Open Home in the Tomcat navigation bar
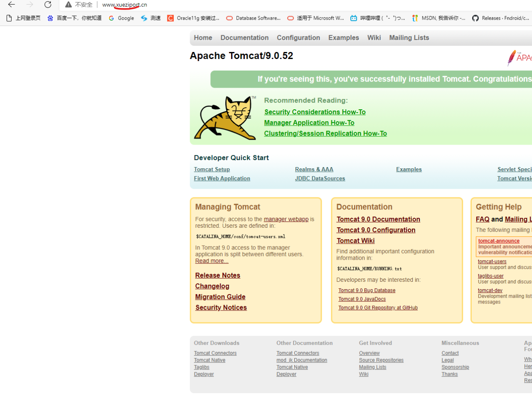The height and width of the screenshot is (394, 532). [203, 37]
